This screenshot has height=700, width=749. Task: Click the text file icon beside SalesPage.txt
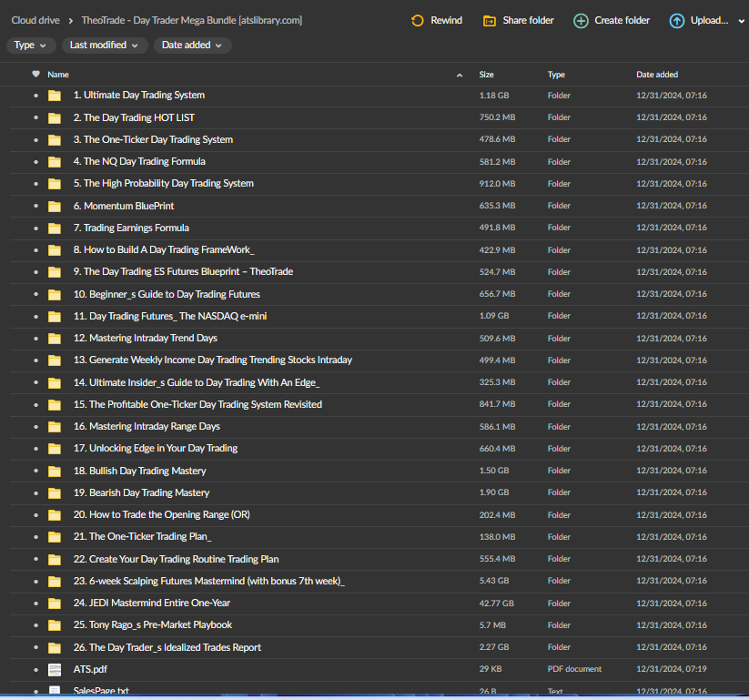54,691
